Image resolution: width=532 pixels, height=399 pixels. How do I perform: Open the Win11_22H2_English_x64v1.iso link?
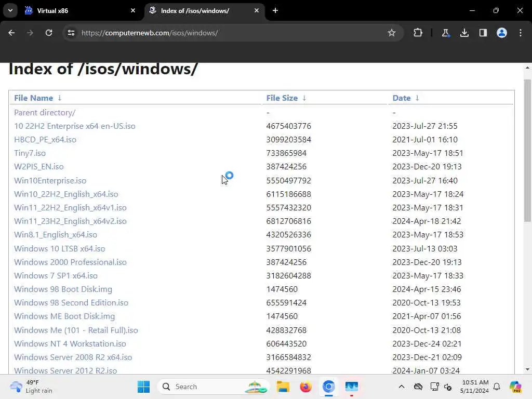pyautogui.click(x=70, y=208)
